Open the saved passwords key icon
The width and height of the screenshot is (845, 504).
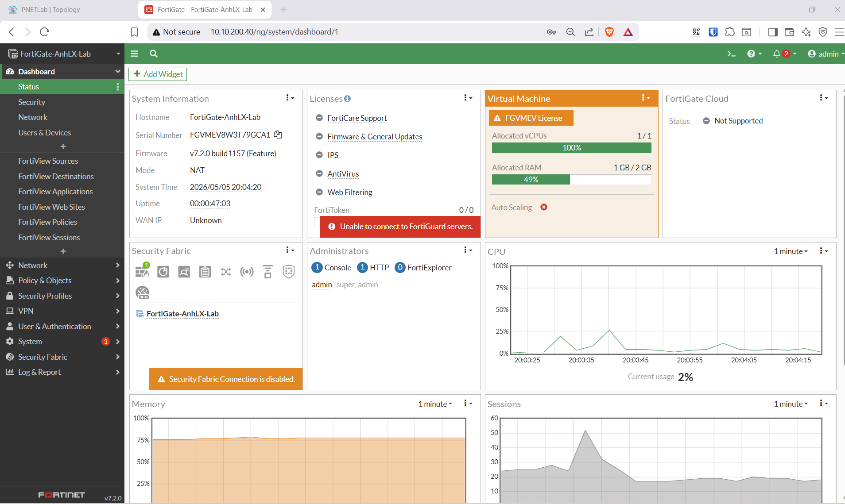click(551, 32)
